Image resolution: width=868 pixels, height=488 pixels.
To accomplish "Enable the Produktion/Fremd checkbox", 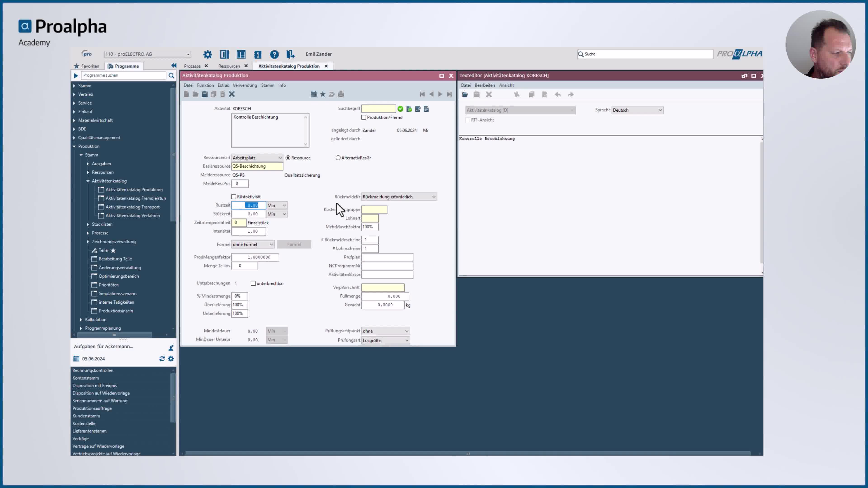I will 364,117.
